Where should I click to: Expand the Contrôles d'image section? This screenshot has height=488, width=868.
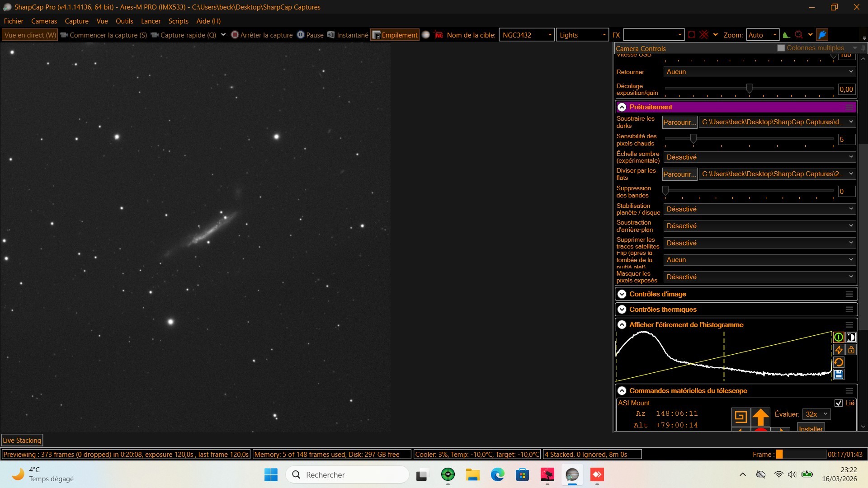pyautogui.click(x=622, y=294)
